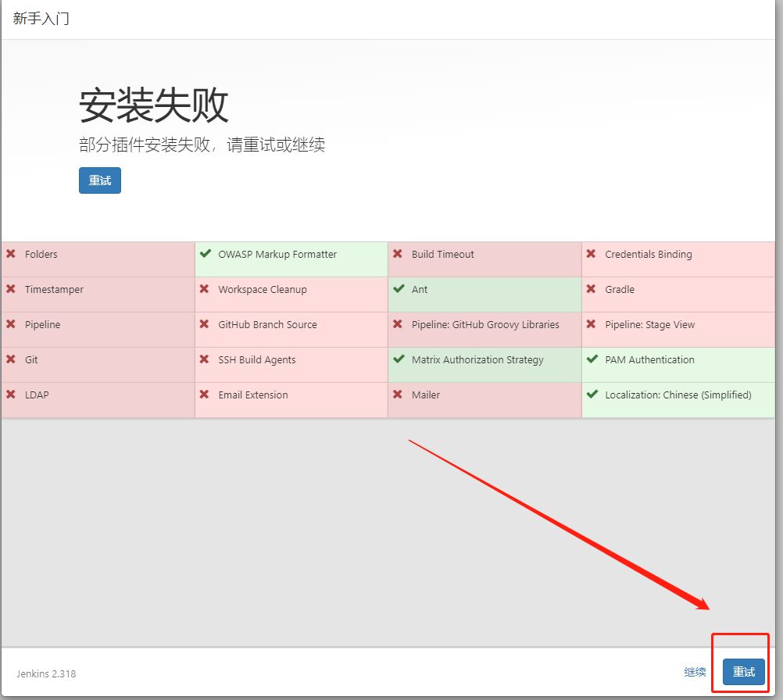Select the Pipeline: Stage View label
The width and height of the screenshot is (783, 700).
pyautogui.click(x=649, y=324)
